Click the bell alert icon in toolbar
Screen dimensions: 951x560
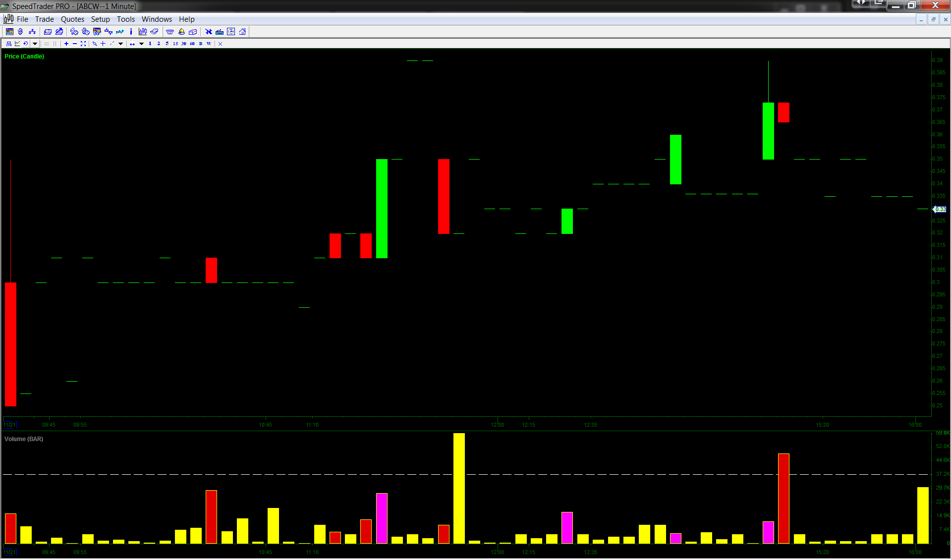[x=181, y=32]
